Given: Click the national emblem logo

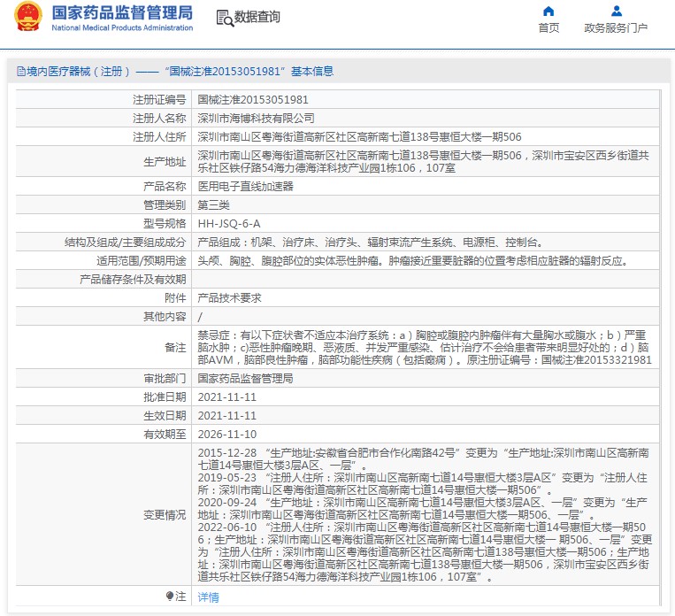Looking at the screenshot, I should [x=27, y=17].
